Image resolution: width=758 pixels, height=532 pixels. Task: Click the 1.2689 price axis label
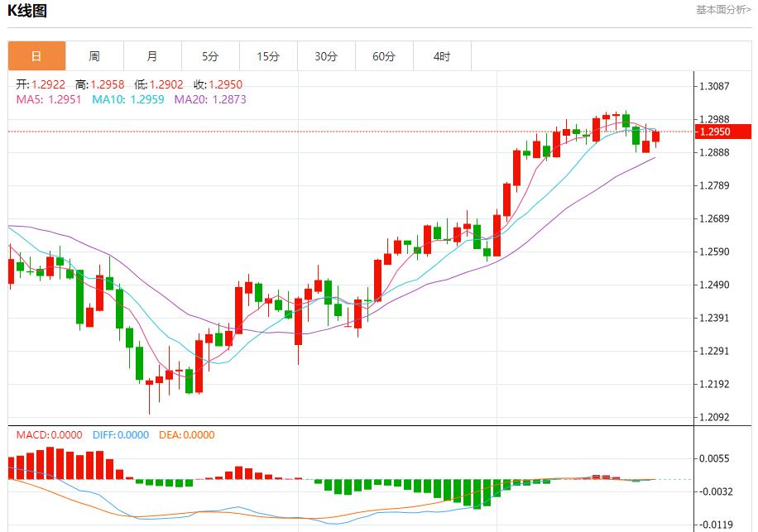tap(714, 218)
